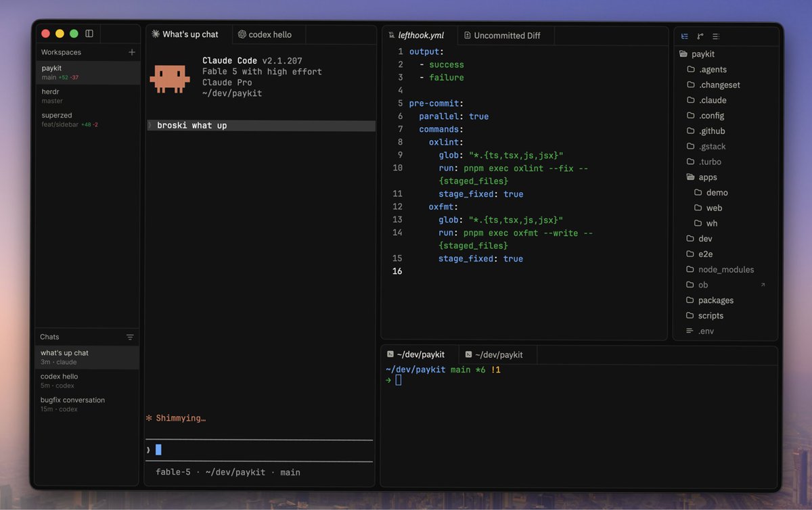Open the bugfix conversation chat
This screenshot has height=510, width=812.
click(87, 404)
